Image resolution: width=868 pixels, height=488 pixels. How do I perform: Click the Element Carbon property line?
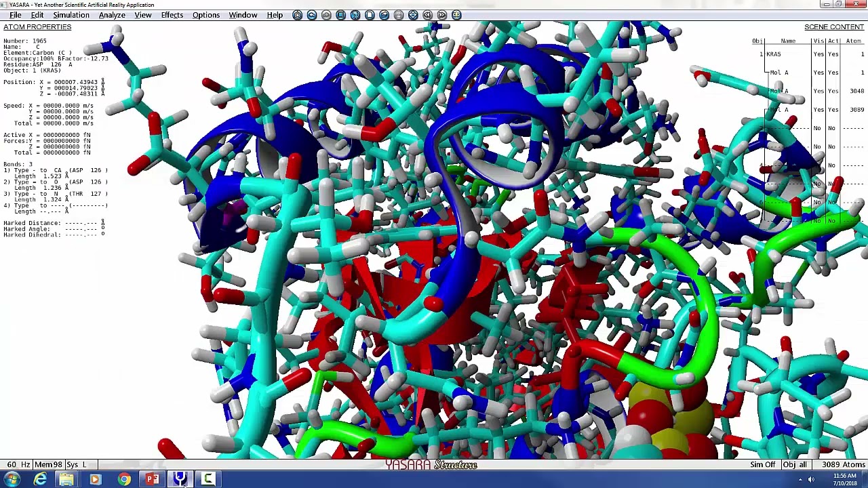coord(37,53)
